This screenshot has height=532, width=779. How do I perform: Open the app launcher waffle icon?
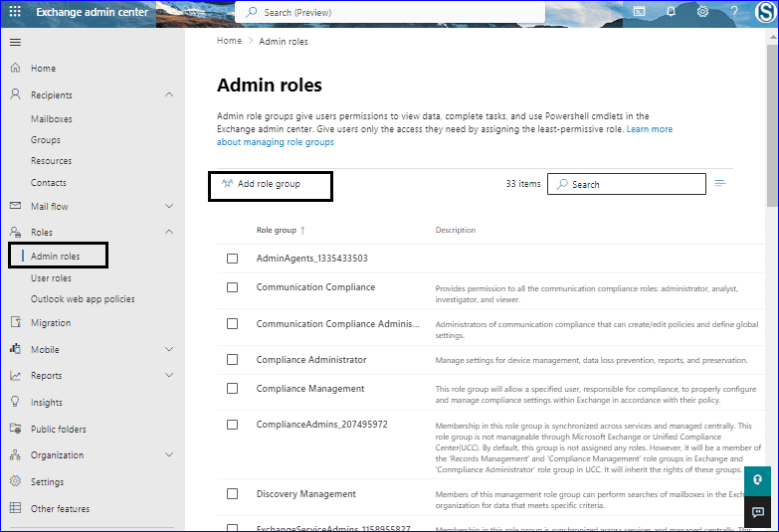[15, 11]
